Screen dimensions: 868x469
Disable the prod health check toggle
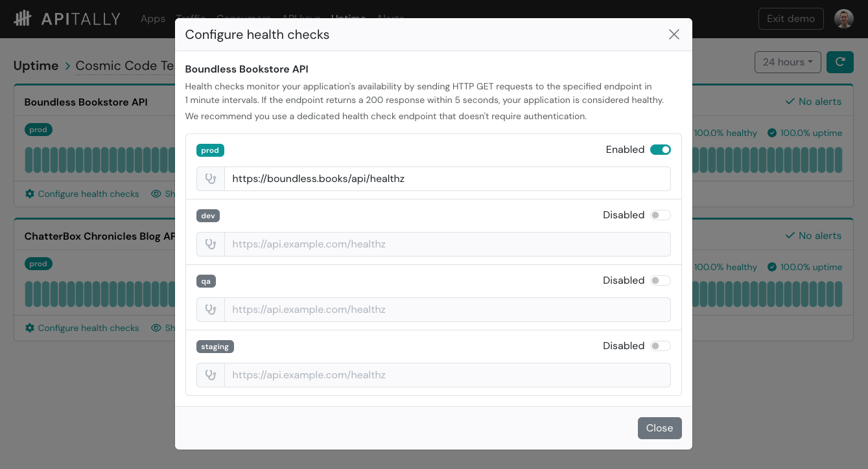click(661, 150)
